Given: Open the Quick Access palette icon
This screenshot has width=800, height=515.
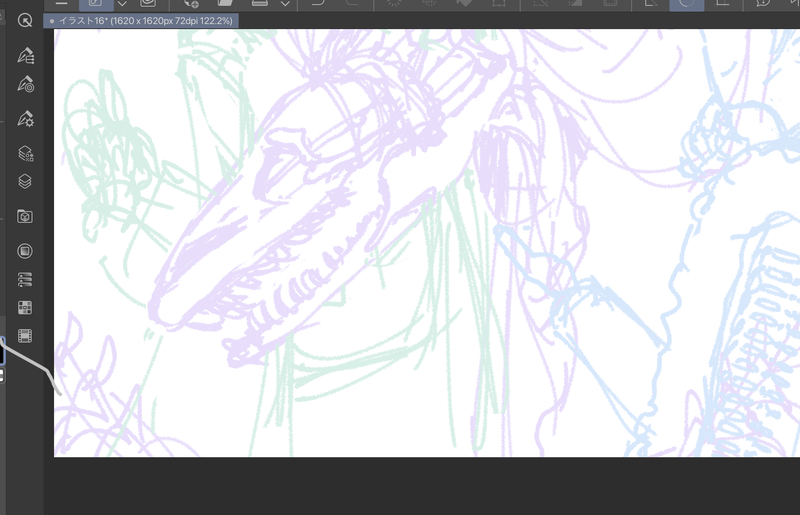Looking at the screenshot, I should (x=24, y=20).
